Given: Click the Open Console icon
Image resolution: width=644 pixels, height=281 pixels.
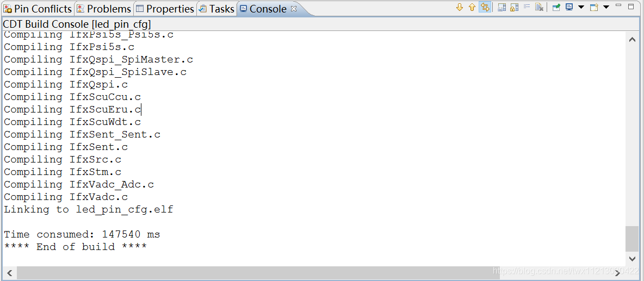Looking at the screenshot, I should click(x=594, y=8).
